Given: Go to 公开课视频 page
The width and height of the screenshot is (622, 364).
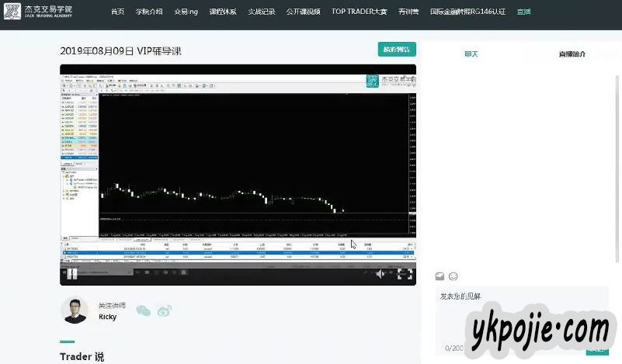Looking at the screenshot, I should point(303,12).
